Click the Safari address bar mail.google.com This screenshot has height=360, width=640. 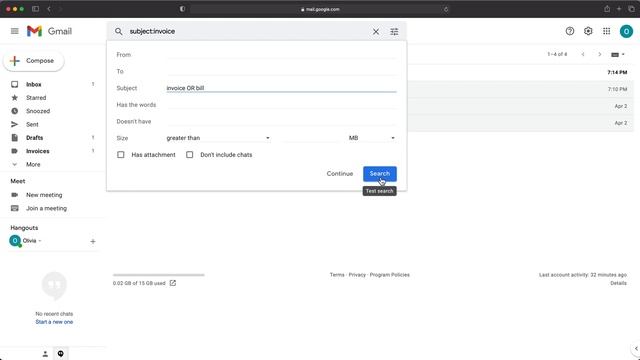pos(320,9)
